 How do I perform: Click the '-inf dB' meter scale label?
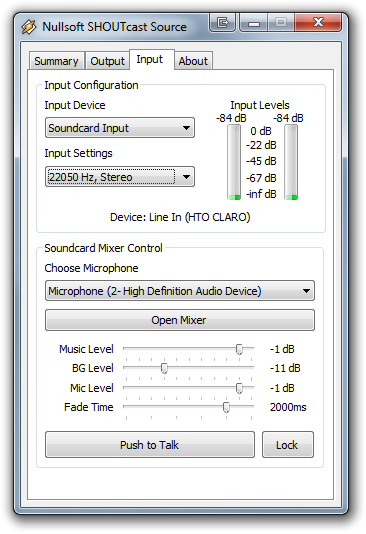(261, 194)
